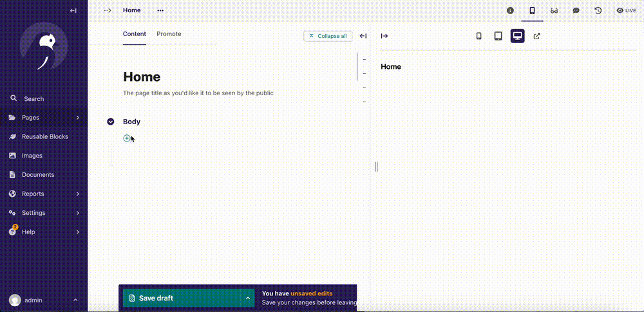Screen dimensions: 644x312
Task: Open the comments panel icon
Action: [x=576, y=10]
